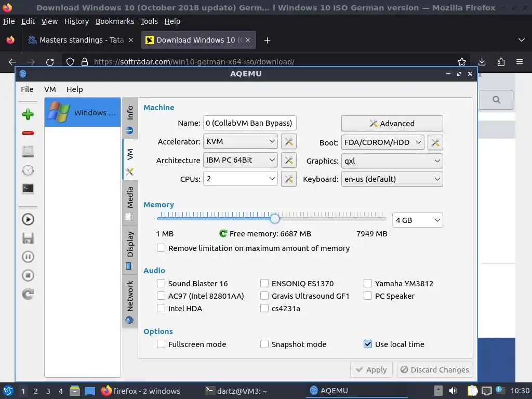532x399 pixels.
Task: Open Architecture settings wrench button
Action: point(289,160)
